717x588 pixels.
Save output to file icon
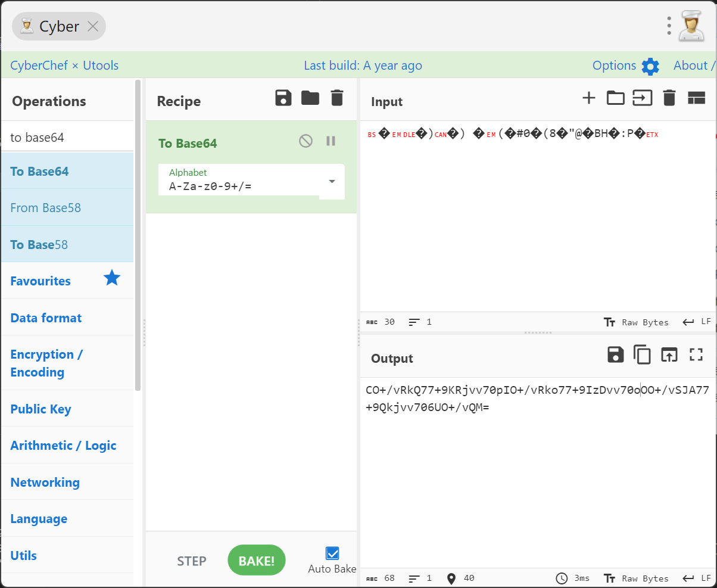pyautogui.click(x=615, y=354)
